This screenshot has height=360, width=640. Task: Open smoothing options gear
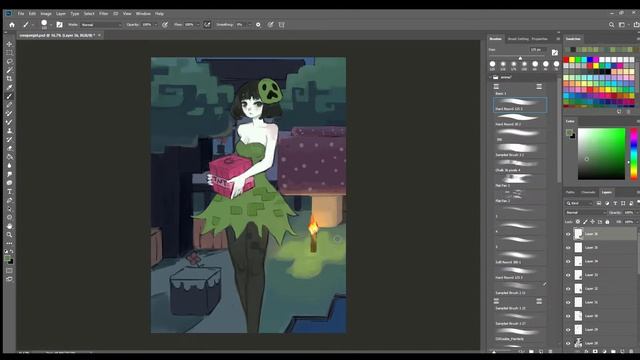coord(258,24)
